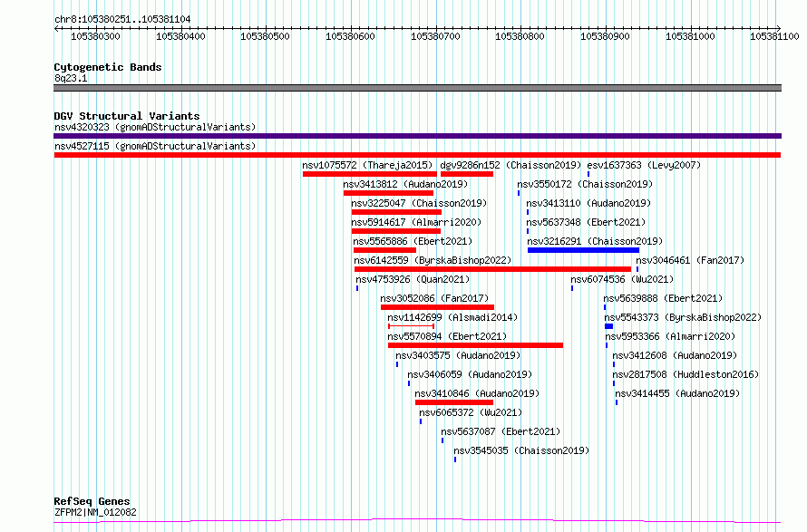807x532 pixels.
Task: Select long red bar under nsv6142559
Action: pos(492,269)
